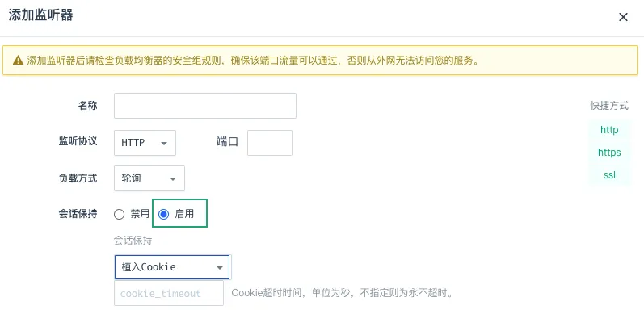Click the 监听协议 label

click(x=78, y=141)
